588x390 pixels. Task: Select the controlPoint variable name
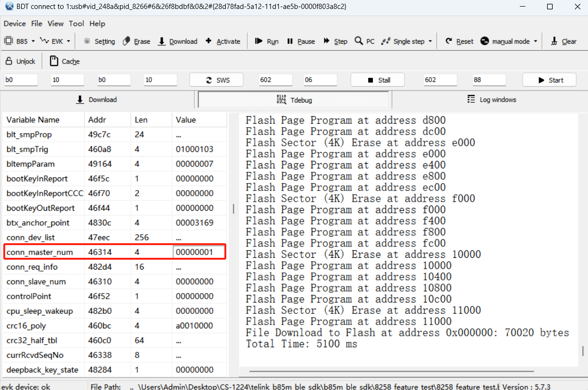29,296
